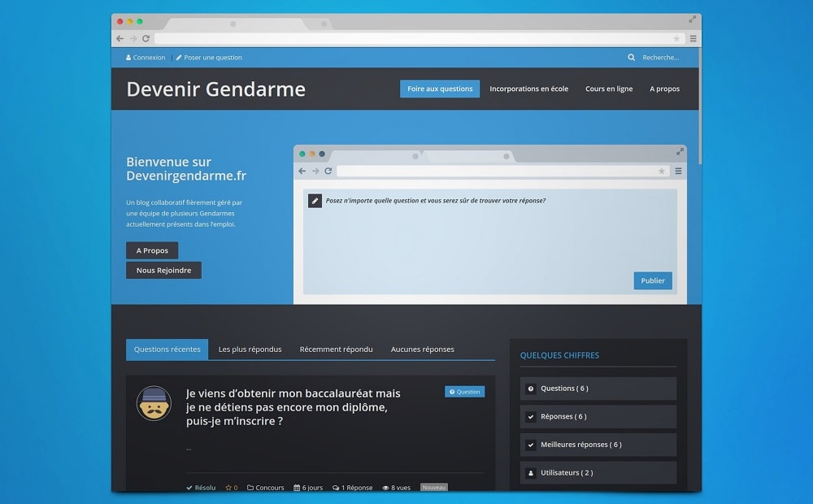The height and width of the screenshot is (504, 813).
Task: Click the QUELQUES CHIFFRES heading
Action: coord(559,355)
